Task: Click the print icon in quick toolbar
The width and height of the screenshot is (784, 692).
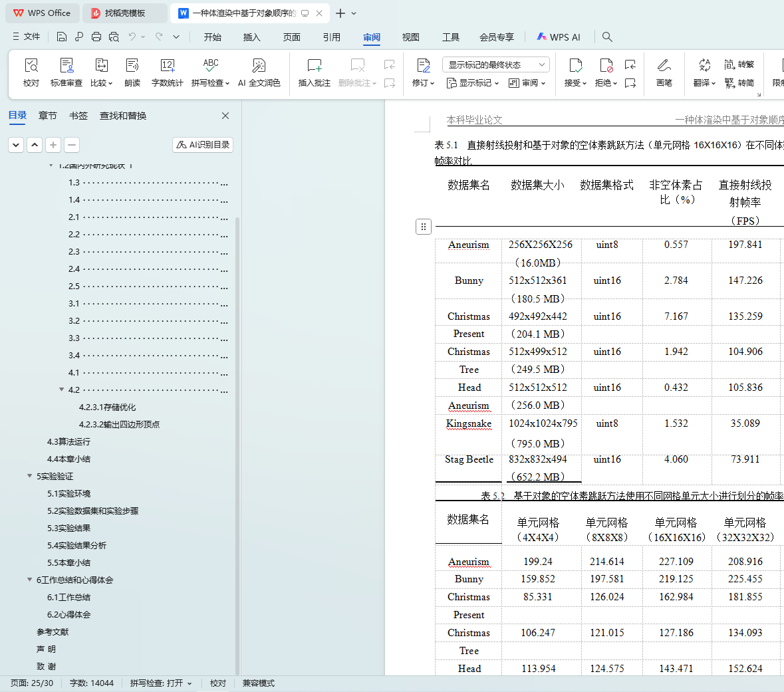Action: (x=96, y=37)
